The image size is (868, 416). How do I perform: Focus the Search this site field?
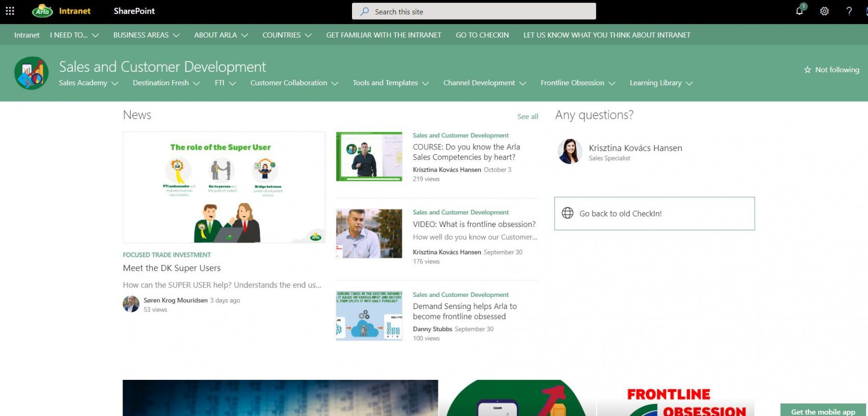[x=474, y=12]
